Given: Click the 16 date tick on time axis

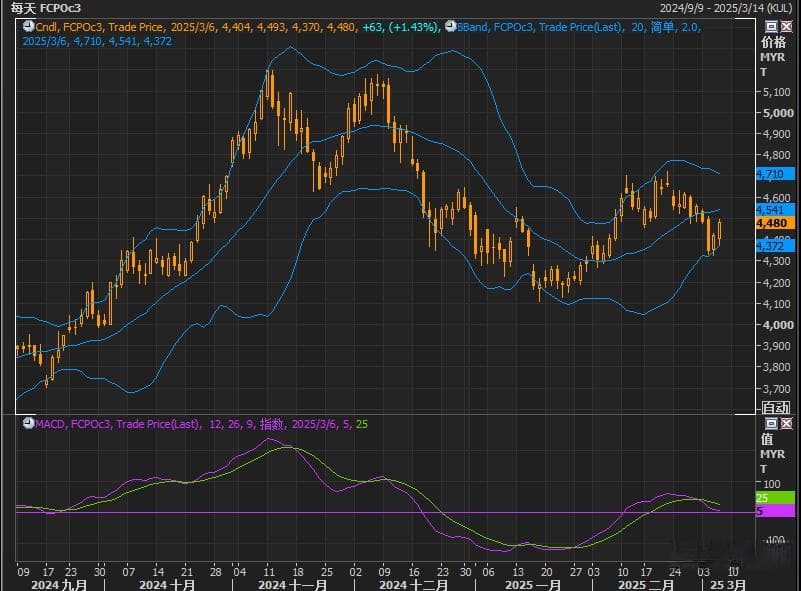Looking at the screenshot, I should [414, 572].
